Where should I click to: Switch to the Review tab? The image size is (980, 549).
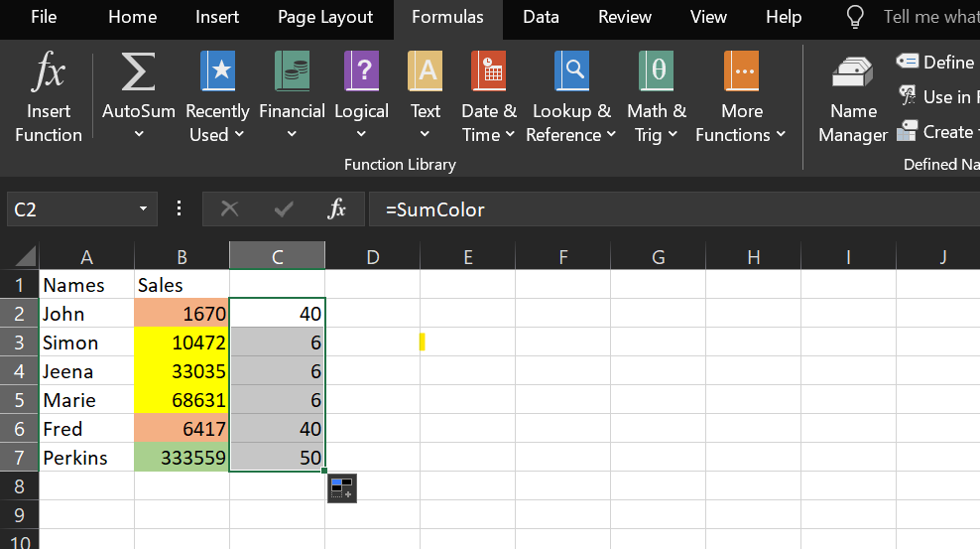624,17
